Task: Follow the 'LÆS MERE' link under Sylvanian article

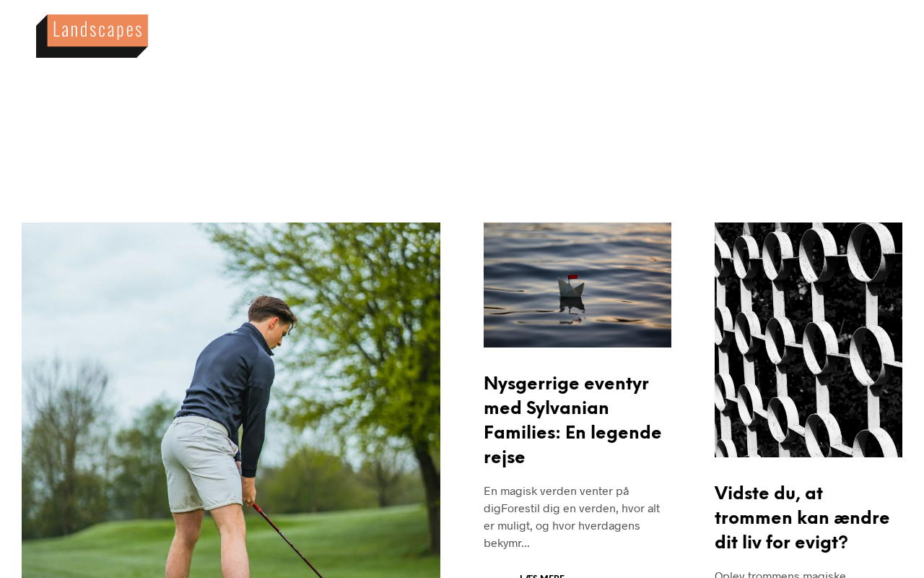Action: coord(542,576)
